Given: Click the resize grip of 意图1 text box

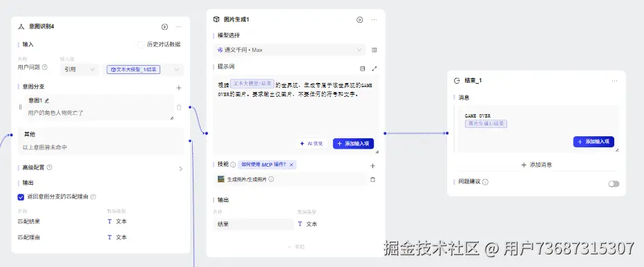Looking at the screenshot, I should 171,118.
